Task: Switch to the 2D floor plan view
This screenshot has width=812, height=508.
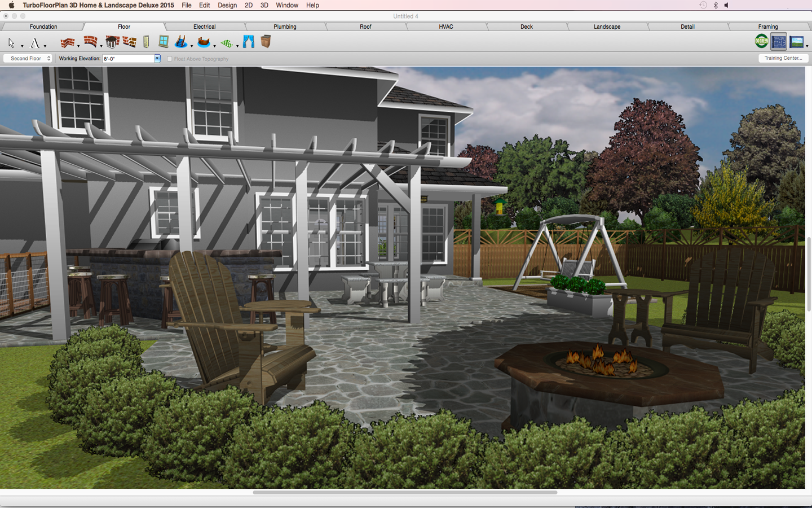Action: [x=779, y=42]
